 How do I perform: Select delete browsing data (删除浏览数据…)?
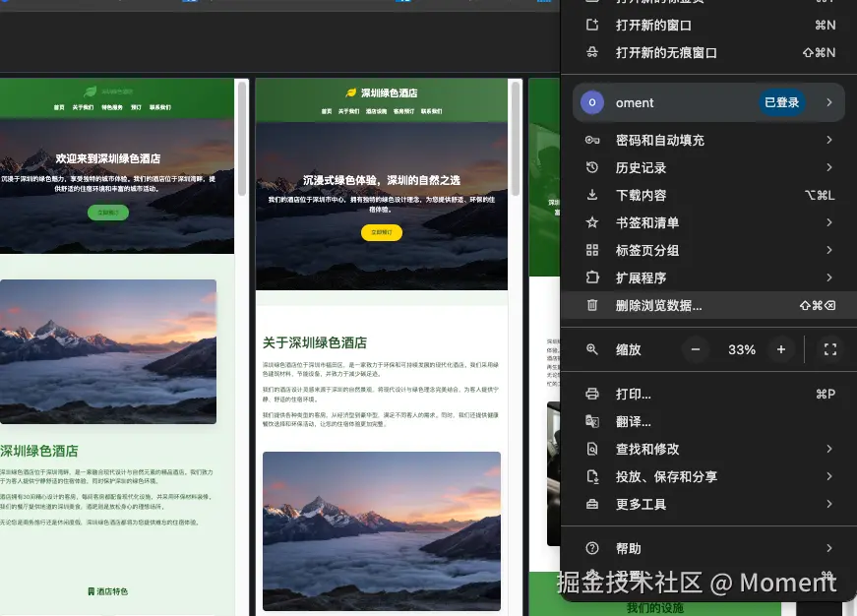click(x=708, y=305)
